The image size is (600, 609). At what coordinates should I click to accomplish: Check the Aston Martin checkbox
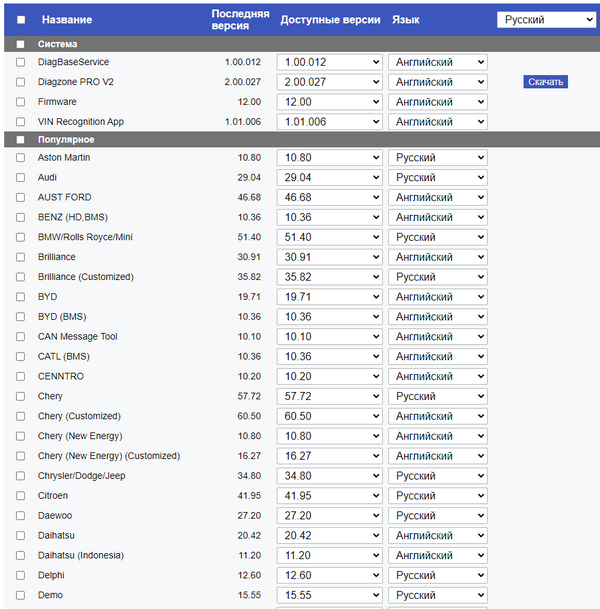pos(20,158)
